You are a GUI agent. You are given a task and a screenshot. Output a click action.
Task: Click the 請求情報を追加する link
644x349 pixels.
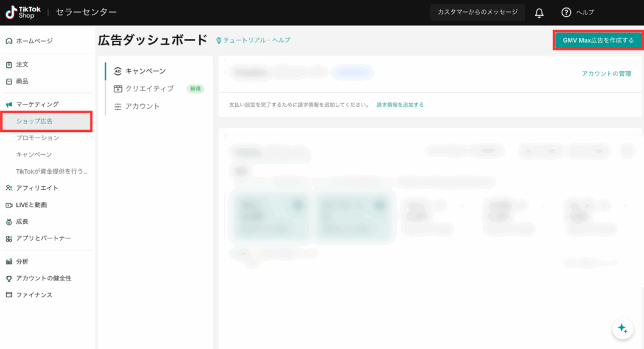(400, 104)
